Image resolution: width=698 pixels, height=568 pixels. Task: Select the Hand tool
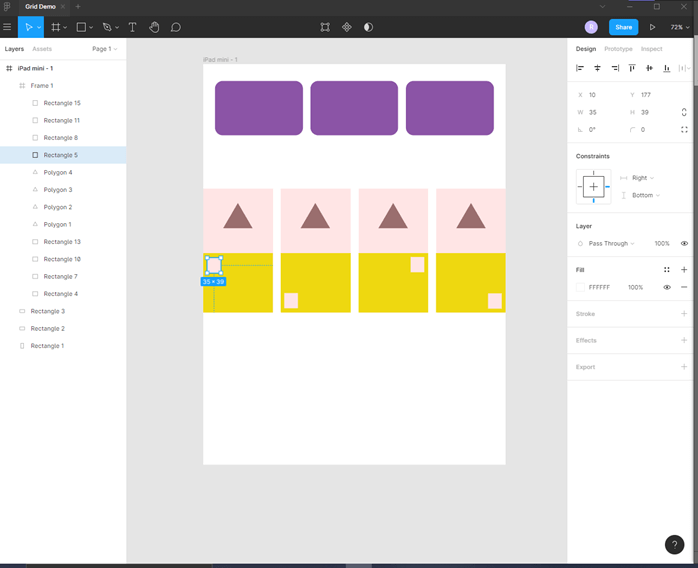(154, 27)
